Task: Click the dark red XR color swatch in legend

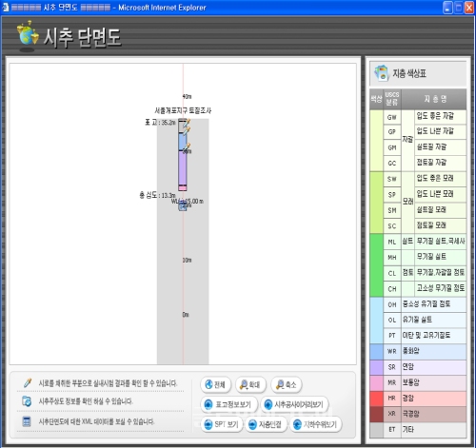Action: (x=376, y=414)
